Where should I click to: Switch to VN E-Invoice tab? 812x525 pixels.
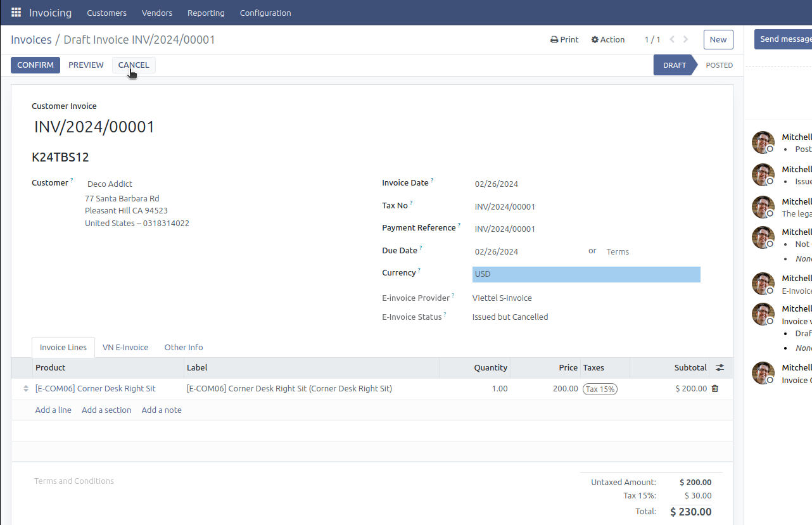pyautogui.click(x=125, y=348)
